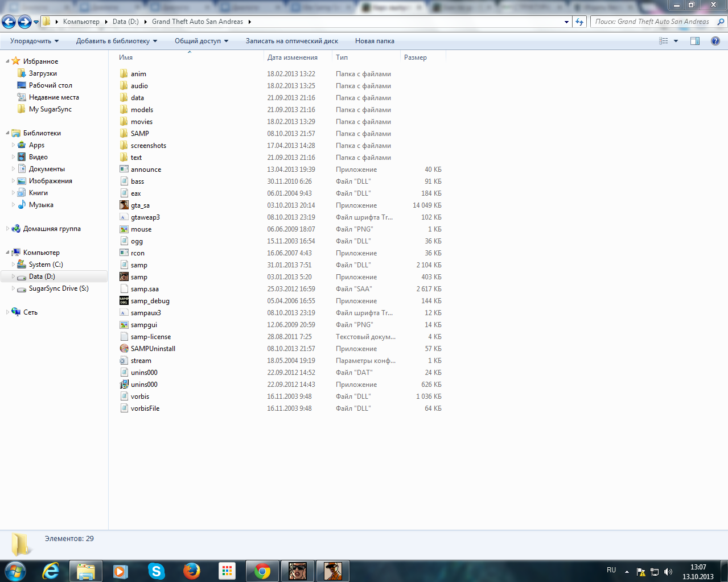
Task: Click the unins000 application icon
Action: pyautogui.click(x=124, y=385)
